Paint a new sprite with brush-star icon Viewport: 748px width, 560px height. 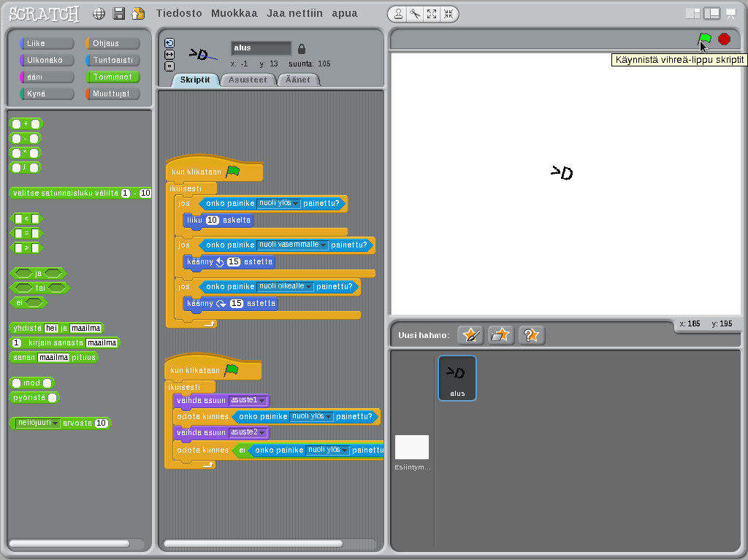(470, 335)
